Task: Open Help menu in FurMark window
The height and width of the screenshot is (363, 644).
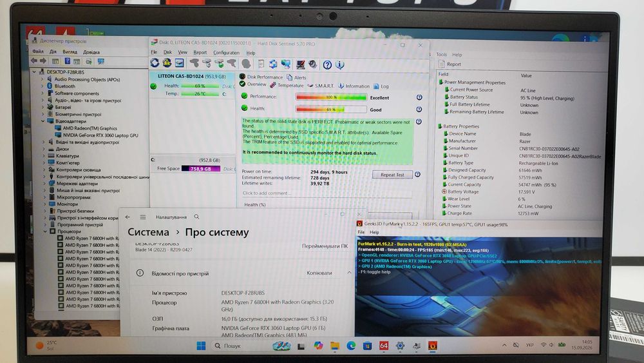Action: click(374, 232)
